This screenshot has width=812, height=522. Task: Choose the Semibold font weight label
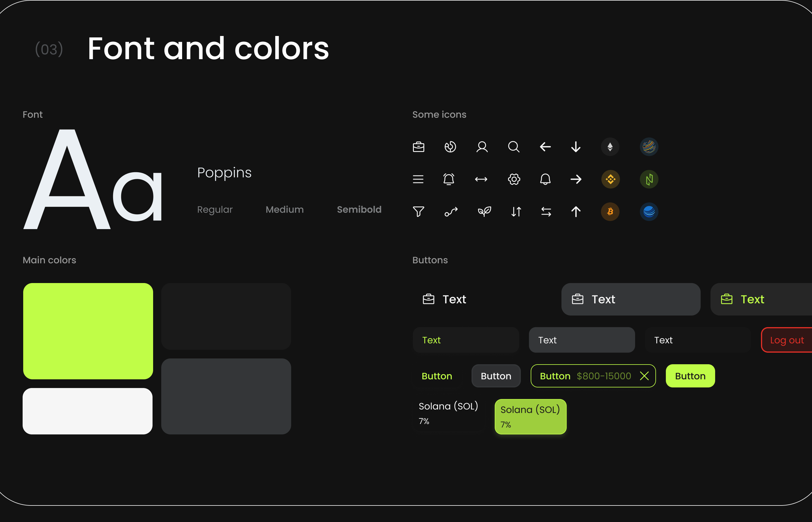359,209
